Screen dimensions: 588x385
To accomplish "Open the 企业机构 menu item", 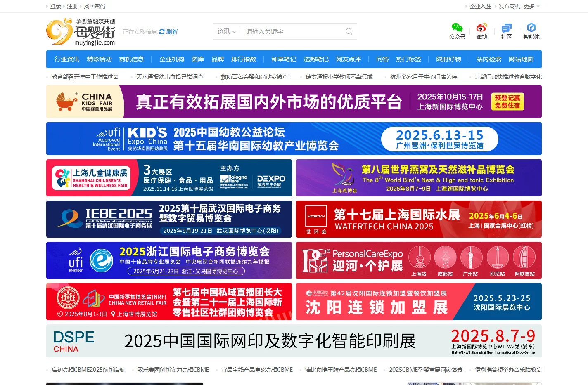I will click(x=172, y=59).
